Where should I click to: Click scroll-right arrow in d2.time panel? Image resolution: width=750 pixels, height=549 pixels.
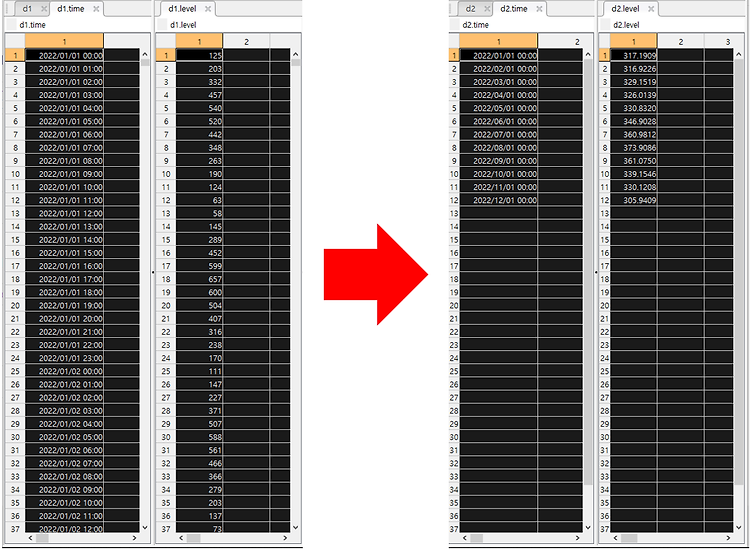pos(577,538)
